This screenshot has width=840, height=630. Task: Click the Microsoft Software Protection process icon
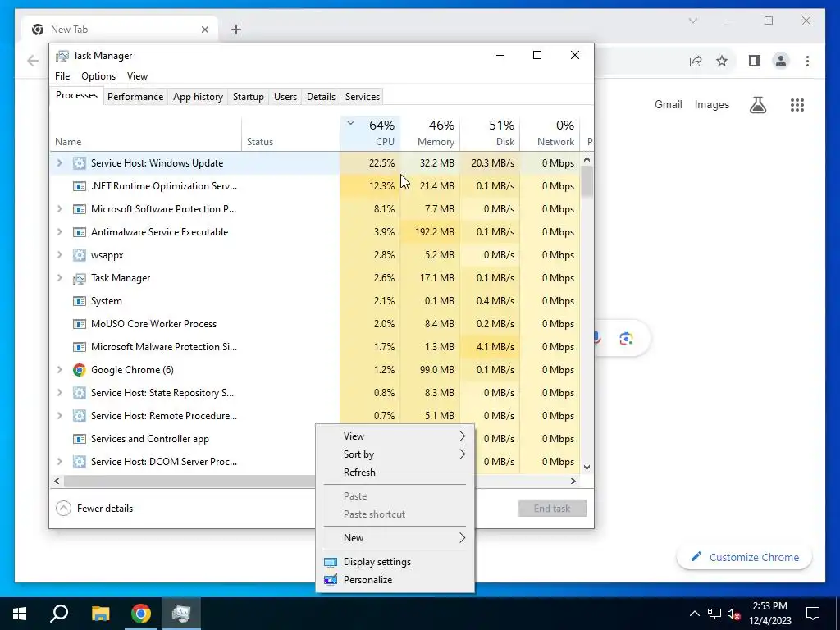point(80,209)
